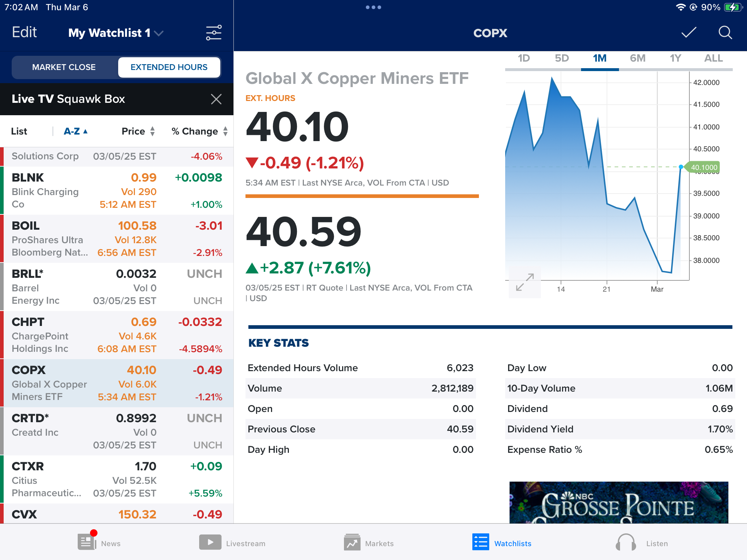This screenshot has height=560, width=747.
Task: Toggle A-Z sort order
Action: (76, 131)
